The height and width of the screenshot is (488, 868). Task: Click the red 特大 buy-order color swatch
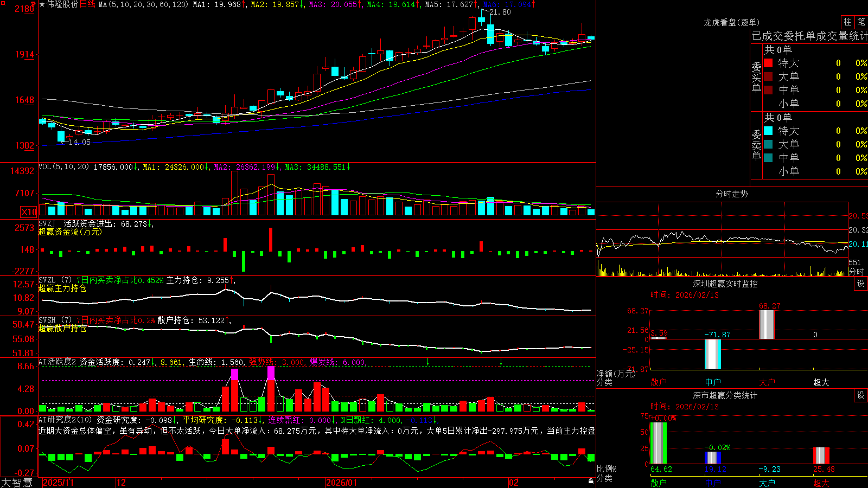point(768,63)
